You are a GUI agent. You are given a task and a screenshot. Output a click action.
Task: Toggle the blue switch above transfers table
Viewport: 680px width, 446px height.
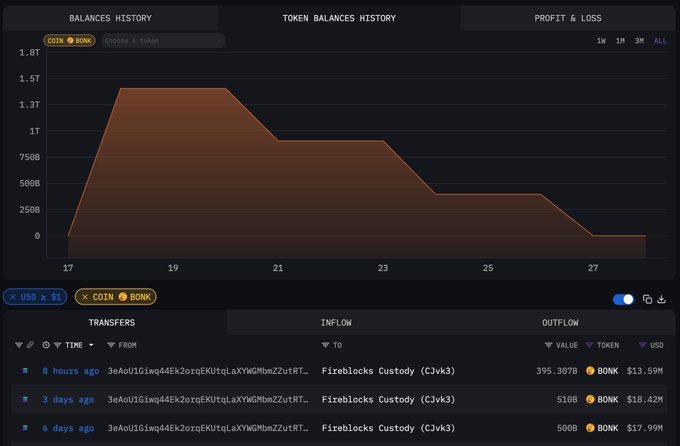point(623,299)
